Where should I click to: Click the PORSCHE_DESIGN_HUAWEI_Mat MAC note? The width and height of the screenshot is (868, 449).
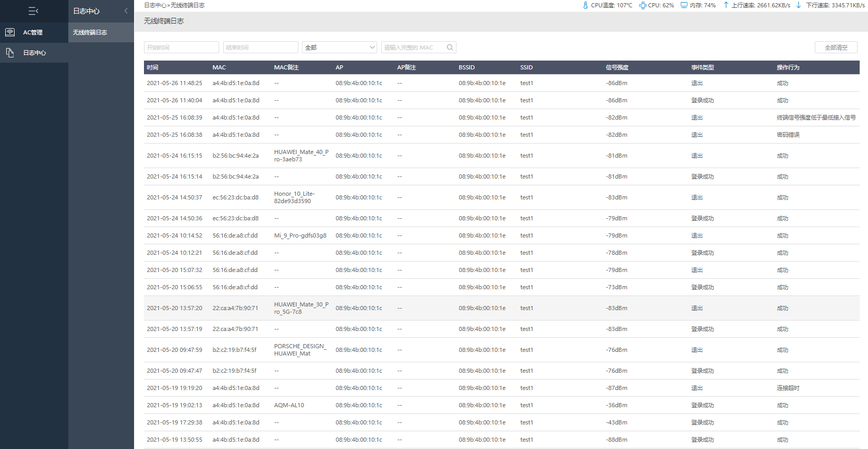tap(300, 350)
